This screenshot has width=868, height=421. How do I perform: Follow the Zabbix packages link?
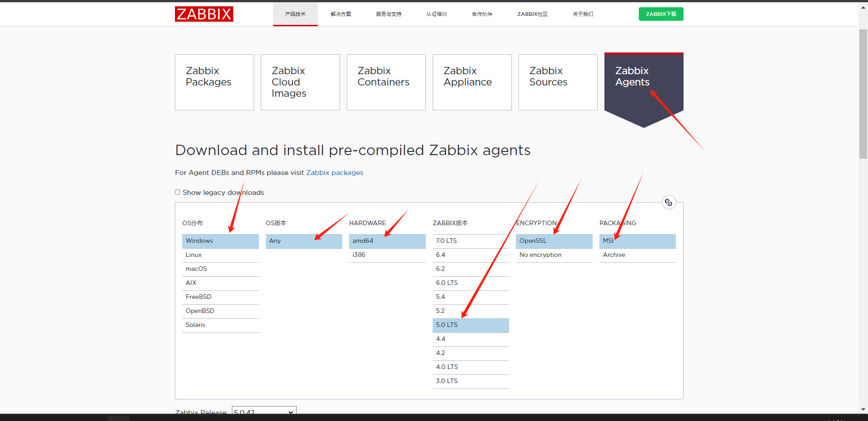tap(335, 173)
